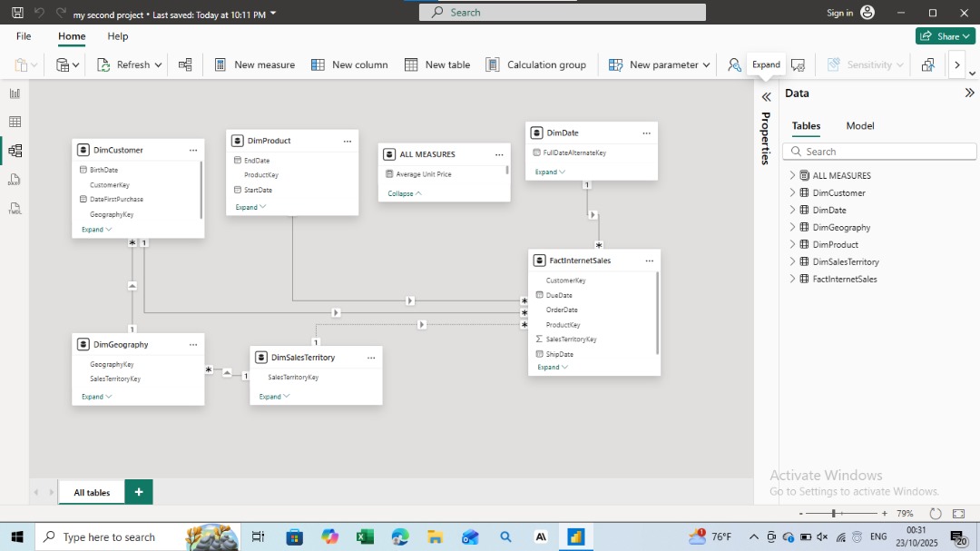Expand DimDate in Data pane
Image resolution: width=980 pixels, height=551 pixels.
pyautogui.click(x=792, y=211)
